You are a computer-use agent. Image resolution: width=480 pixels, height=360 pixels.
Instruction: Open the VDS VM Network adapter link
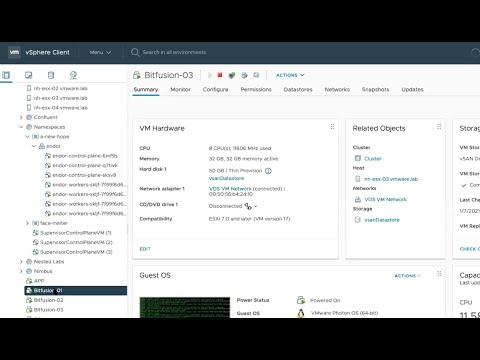point(230,189)
